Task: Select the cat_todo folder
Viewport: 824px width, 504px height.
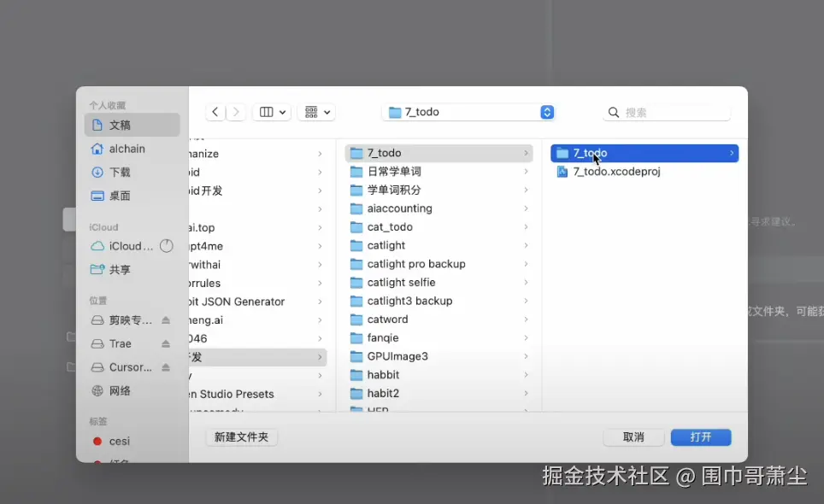Action: (x=438, y=227)
